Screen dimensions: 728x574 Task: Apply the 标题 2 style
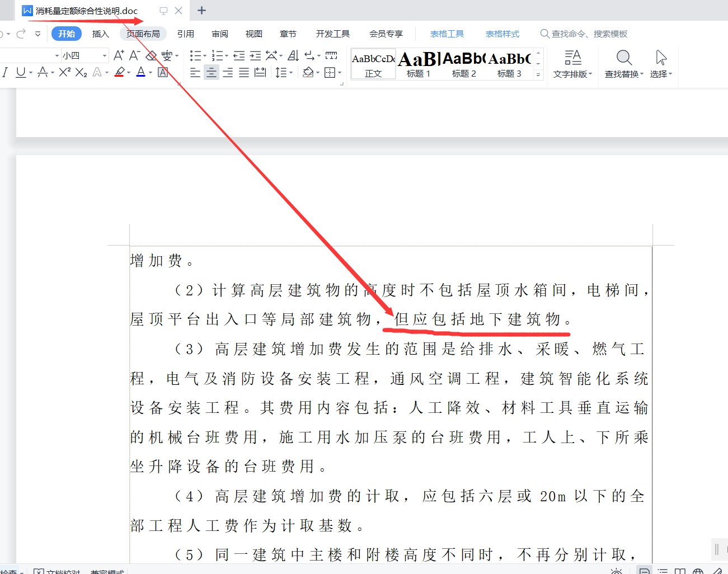pos(464,64)
